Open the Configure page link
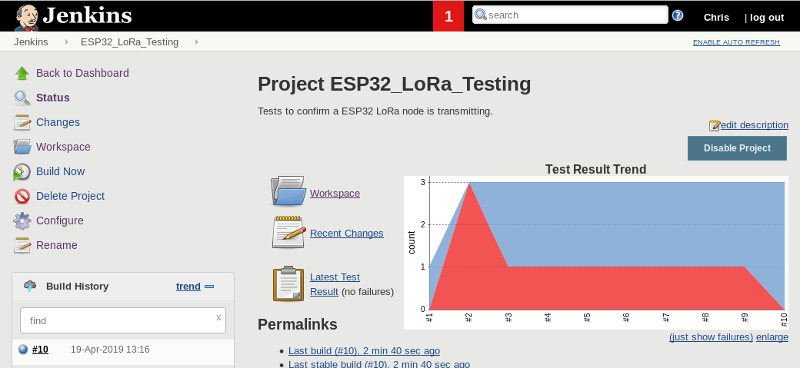Screen dimensions: 800x368 (x=60, y=220)
